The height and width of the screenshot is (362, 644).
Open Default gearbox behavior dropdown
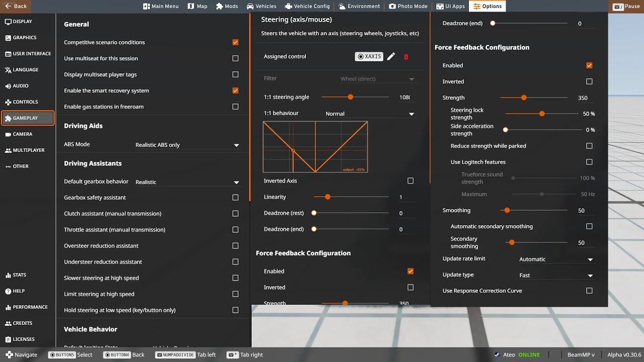187,182
